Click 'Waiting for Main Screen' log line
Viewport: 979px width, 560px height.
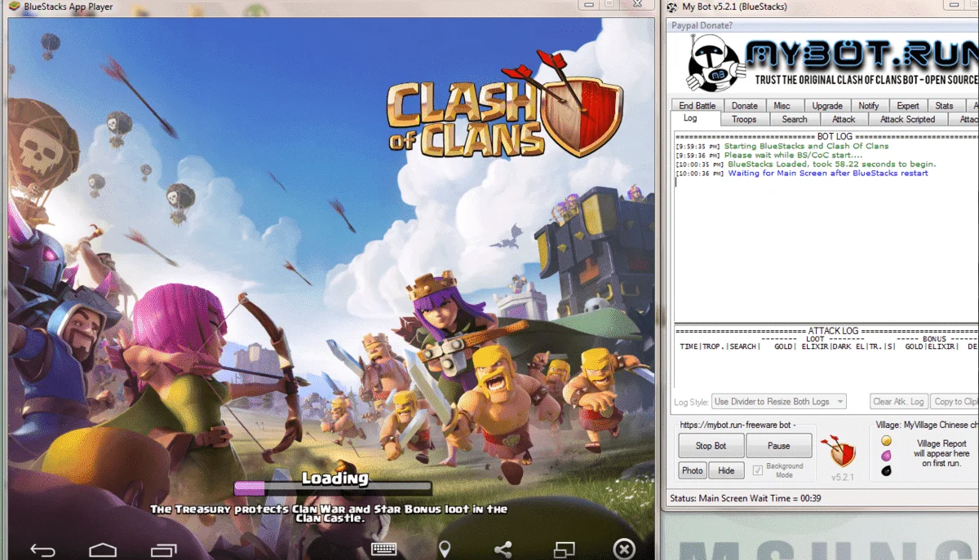828,174
